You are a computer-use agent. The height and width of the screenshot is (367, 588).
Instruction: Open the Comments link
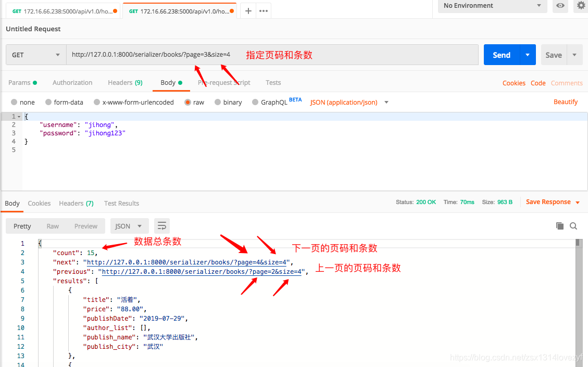point(567,83)
